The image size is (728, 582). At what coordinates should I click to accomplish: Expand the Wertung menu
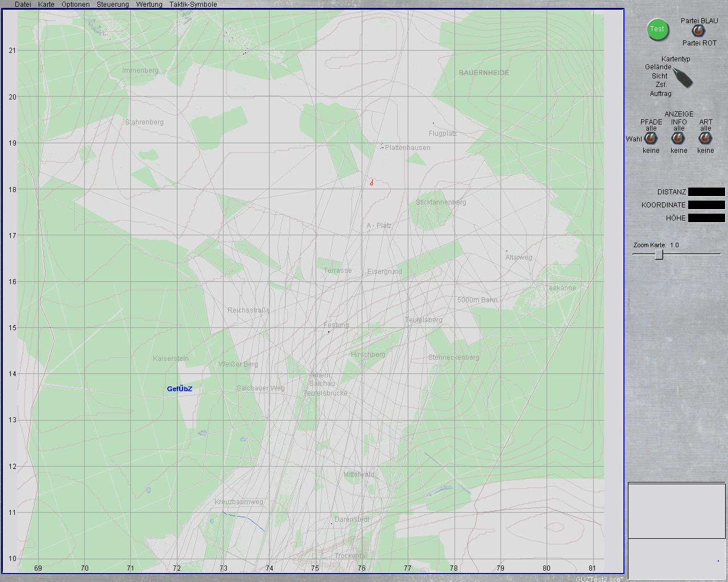pyautogui.click(x=149, y=5)
